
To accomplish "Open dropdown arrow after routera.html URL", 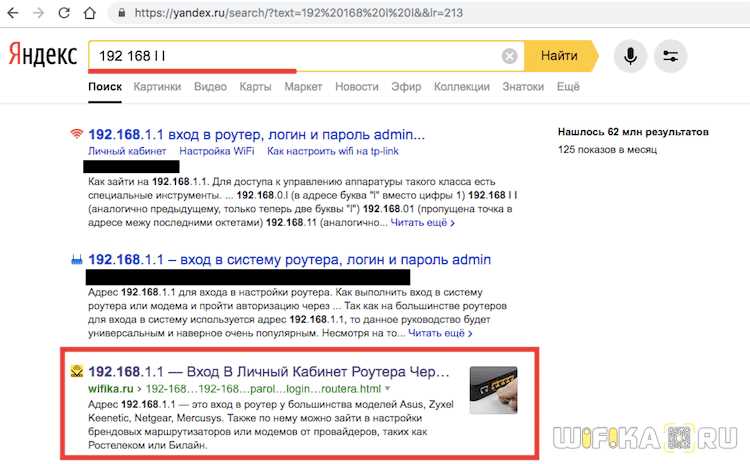I will coord(387,388).
